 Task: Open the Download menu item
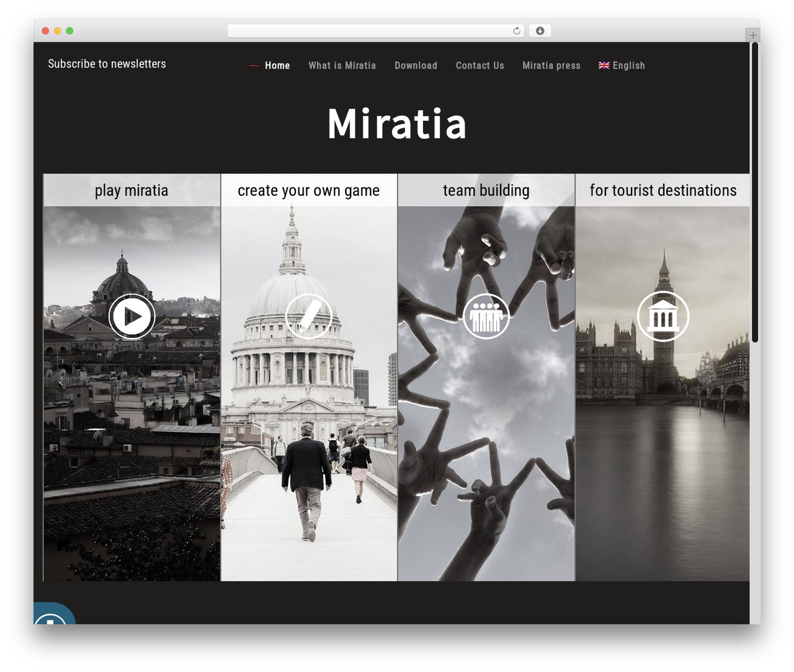(416, 66)
